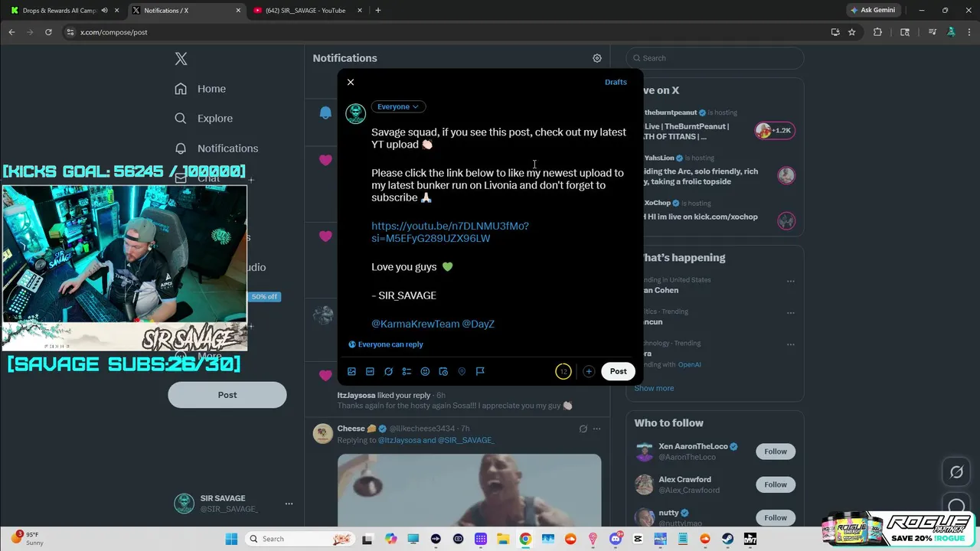
Task: Mute audio on Drops & Rewards tab
Action: tap(104, 11)
